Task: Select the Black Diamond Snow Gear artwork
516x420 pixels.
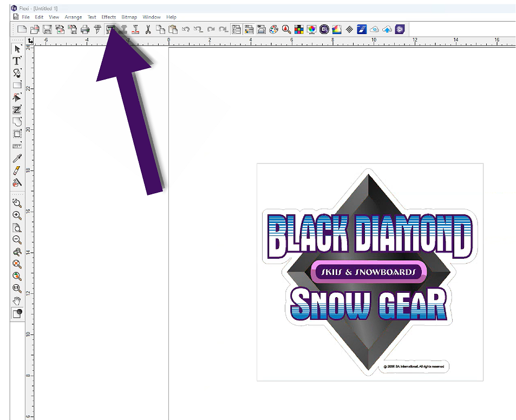Action: tap(369, 271)
